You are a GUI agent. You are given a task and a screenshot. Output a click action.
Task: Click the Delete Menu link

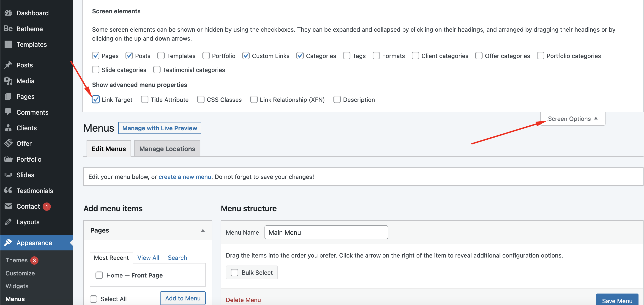[x=243, y=300]
